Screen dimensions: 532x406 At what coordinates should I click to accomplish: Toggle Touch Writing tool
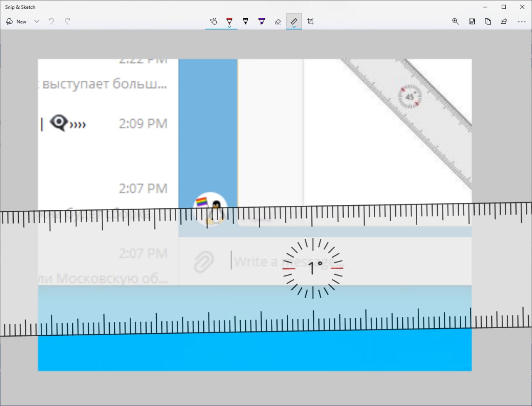coord(213,21)
